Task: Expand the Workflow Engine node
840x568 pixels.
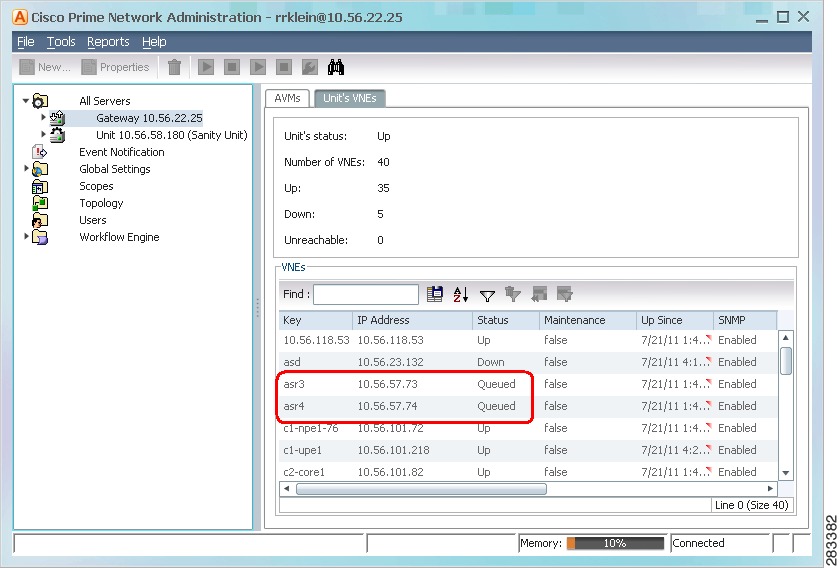Action: click(x=26, y=236)
